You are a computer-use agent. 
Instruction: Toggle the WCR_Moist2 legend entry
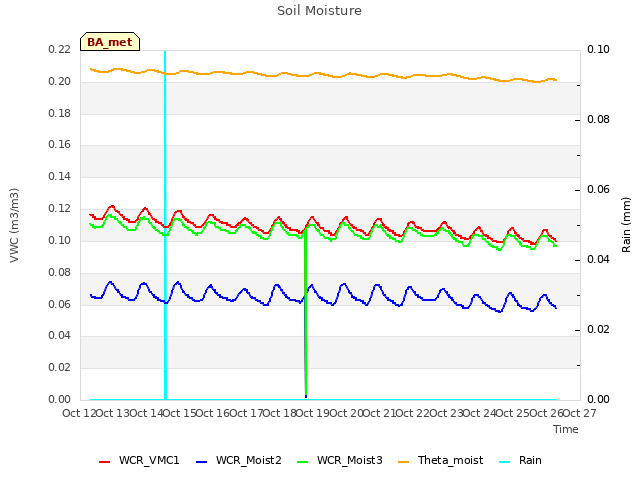tap(239, 460)
